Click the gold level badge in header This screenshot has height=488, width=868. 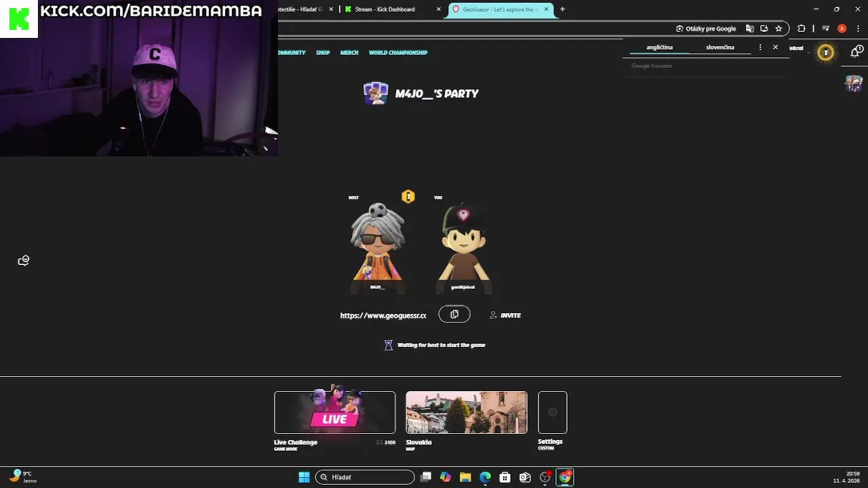825,53
